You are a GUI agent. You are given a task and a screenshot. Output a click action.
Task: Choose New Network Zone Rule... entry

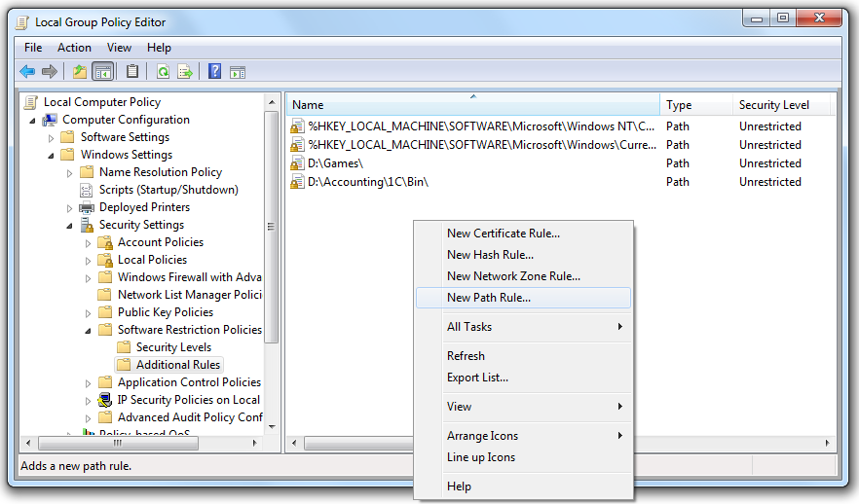click(x=523, y=275)
